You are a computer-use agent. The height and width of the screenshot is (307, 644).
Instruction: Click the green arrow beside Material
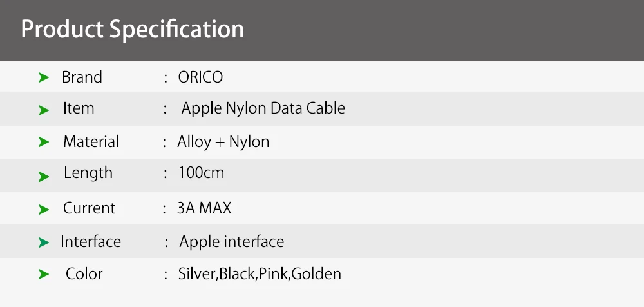[x=44, y=142]
